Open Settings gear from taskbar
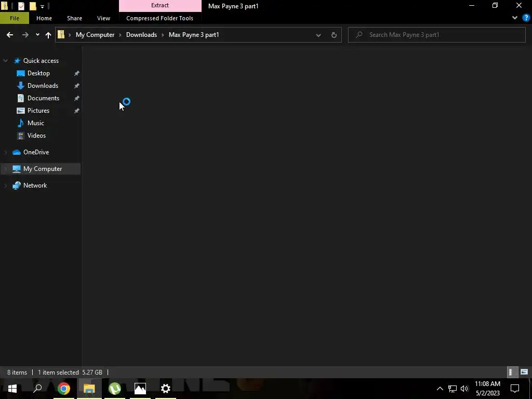Image resolution: width=532 pixels, height=399 pixels. pyautogui.click(x=166, y=389)
